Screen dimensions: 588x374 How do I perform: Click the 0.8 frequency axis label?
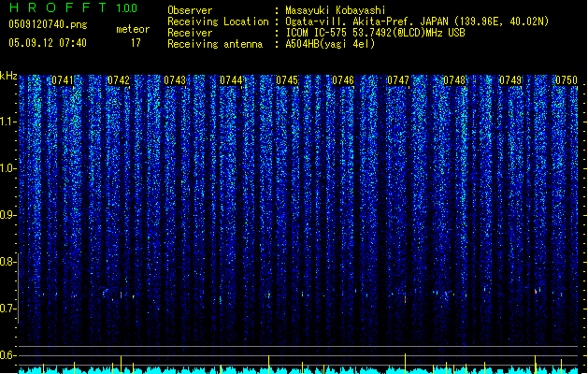pyautogui.click(x=7, y=262)
